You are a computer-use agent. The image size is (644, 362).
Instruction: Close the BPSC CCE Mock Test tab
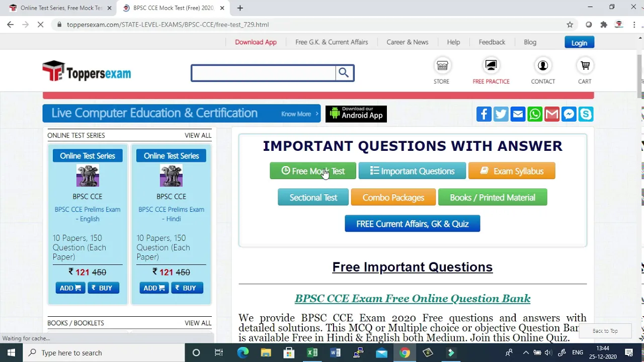222,8
